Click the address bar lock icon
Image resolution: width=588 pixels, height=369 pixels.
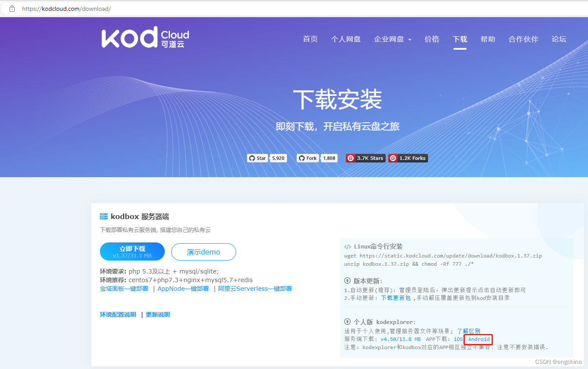[12, 8]
